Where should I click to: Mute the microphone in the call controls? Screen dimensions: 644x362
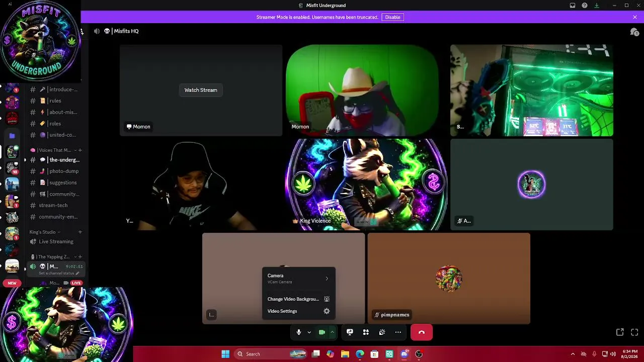298,332
